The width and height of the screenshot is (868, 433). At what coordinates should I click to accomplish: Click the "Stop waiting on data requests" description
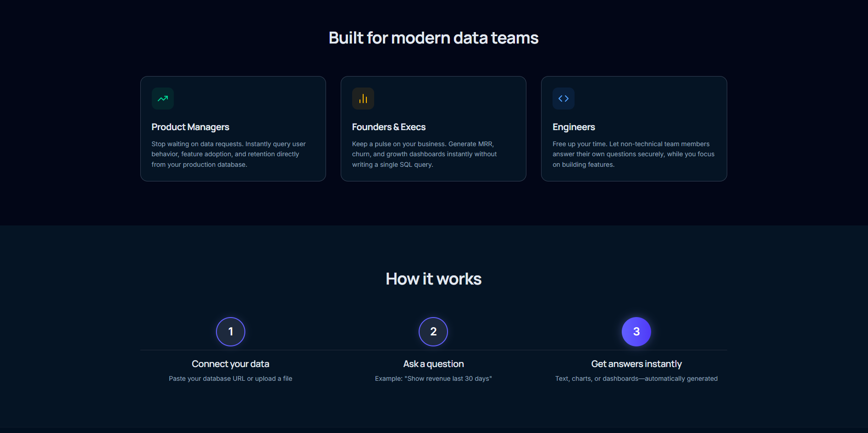tap(229, 154)
